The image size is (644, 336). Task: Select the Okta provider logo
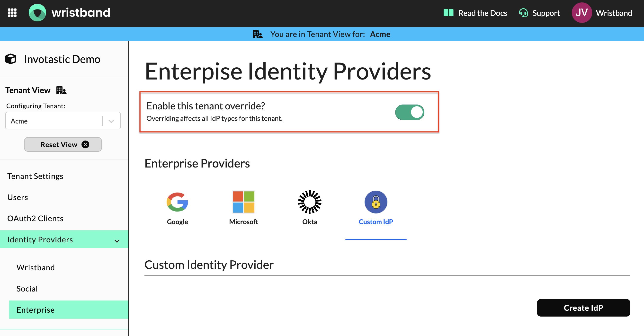(310, 202)
